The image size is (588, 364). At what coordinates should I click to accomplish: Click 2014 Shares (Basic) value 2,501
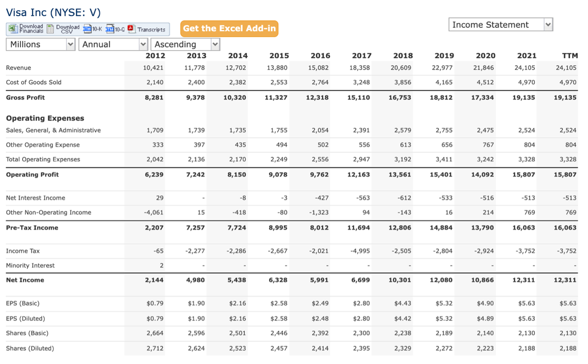(238, 333)
